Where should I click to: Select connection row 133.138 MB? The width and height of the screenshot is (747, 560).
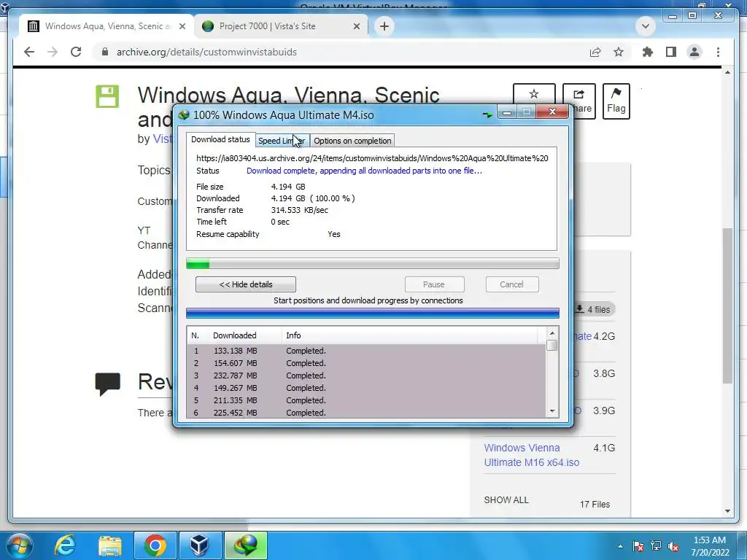pyautogui.click(x=366, y=351)
